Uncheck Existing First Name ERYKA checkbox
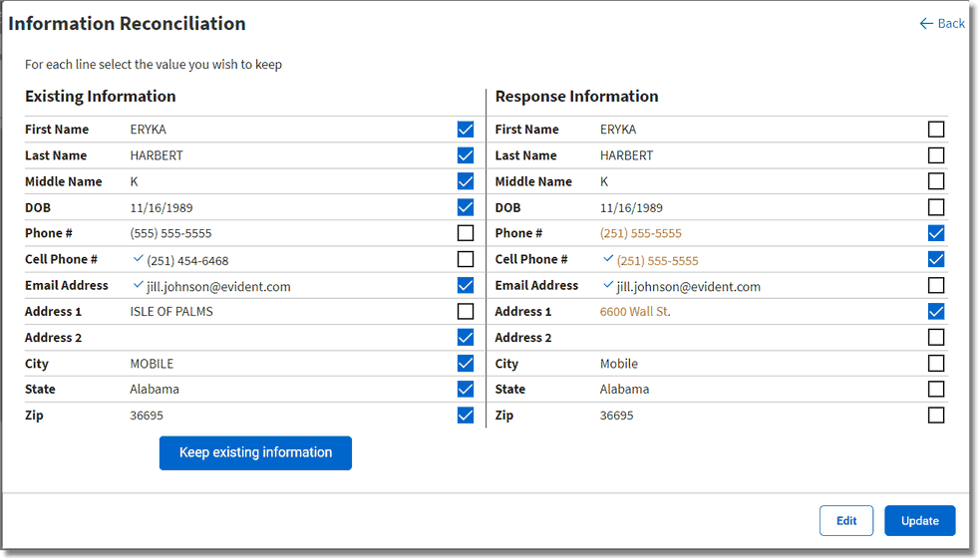The width and height of the screenshot is (979, 560). coord(466,130)
